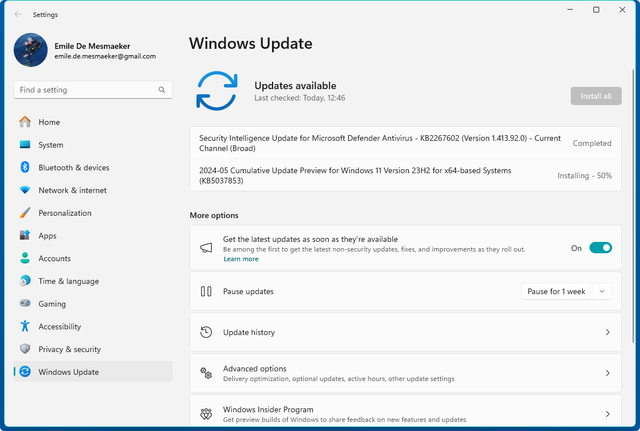
Task: Click the System monitor icon
Action: (25, 144)
